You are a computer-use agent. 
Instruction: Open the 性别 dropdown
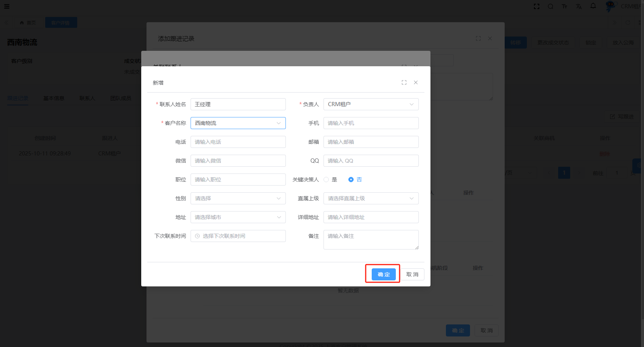[238, 198]
